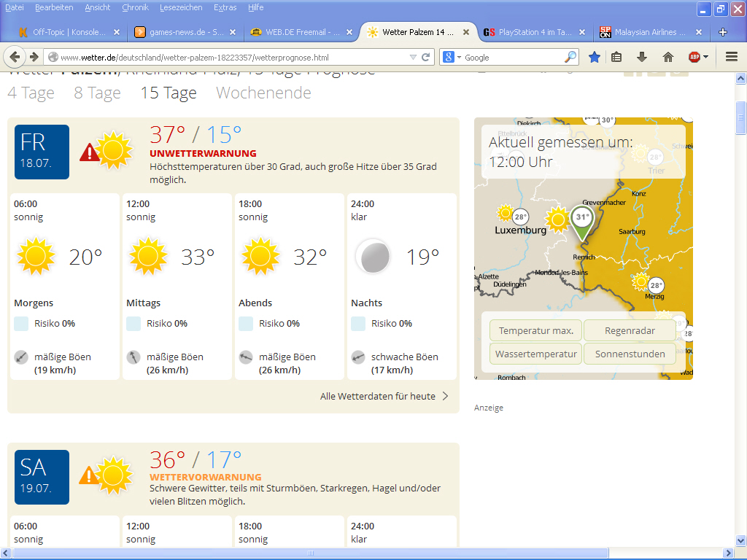Screen dimensions: 747x560
Task: Click the Adblock Plus ABP icon
Action: [x=694, y=57]
